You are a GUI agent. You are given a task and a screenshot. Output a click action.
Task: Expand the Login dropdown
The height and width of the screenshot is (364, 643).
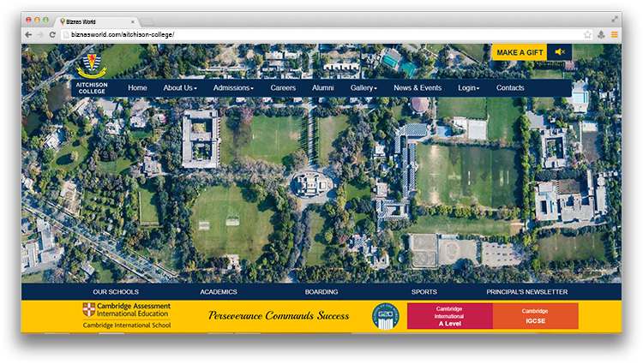[469, 87]
